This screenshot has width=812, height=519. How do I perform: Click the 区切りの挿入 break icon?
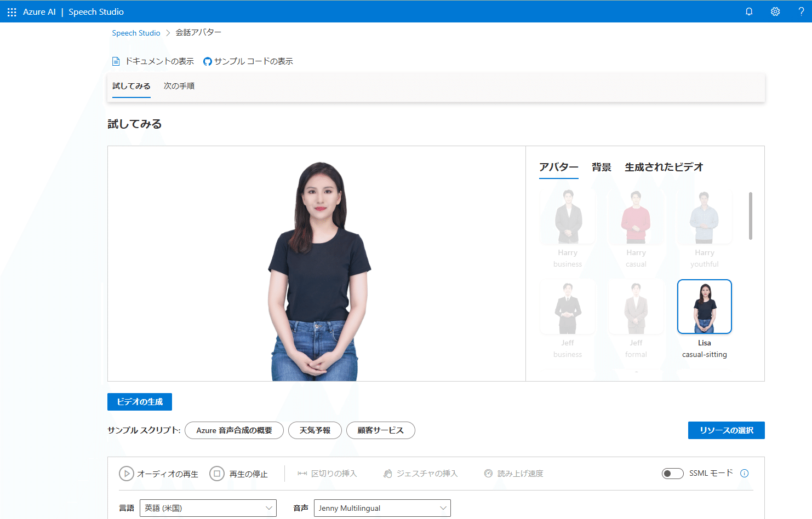302,474
